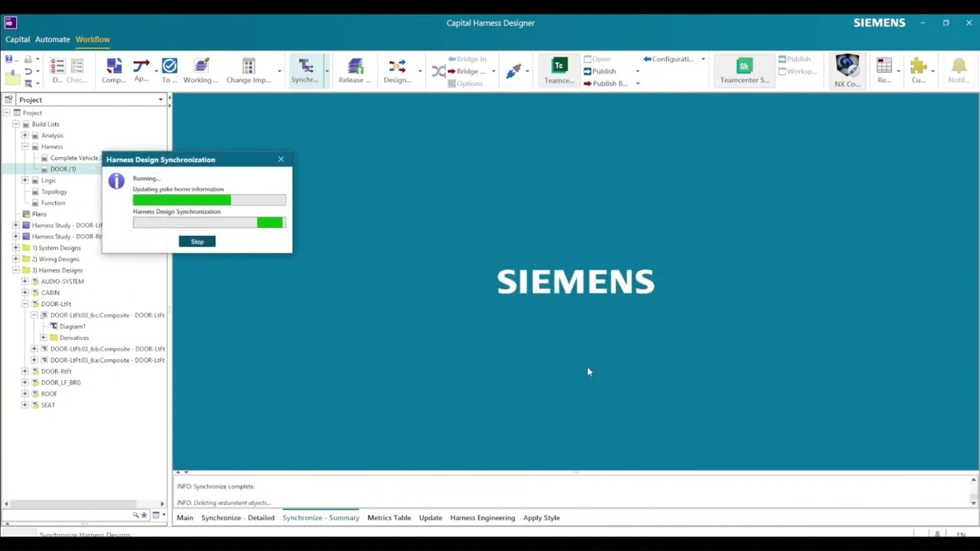Collapse 3) Harness Designs folder
This screenshot has height=551, width=980.
[x=15, y=270]
